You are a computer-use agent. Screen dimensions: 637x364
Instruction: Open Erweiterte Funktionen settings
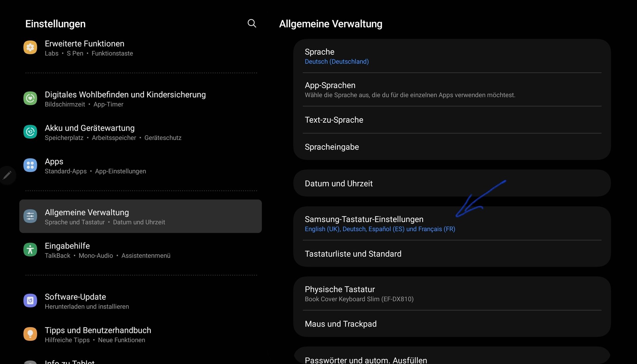point(141,48)
